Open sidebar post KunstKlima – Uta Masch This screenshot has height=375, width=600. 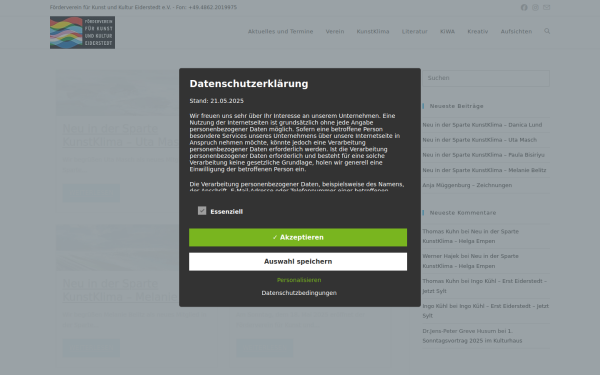pos(479,140)
